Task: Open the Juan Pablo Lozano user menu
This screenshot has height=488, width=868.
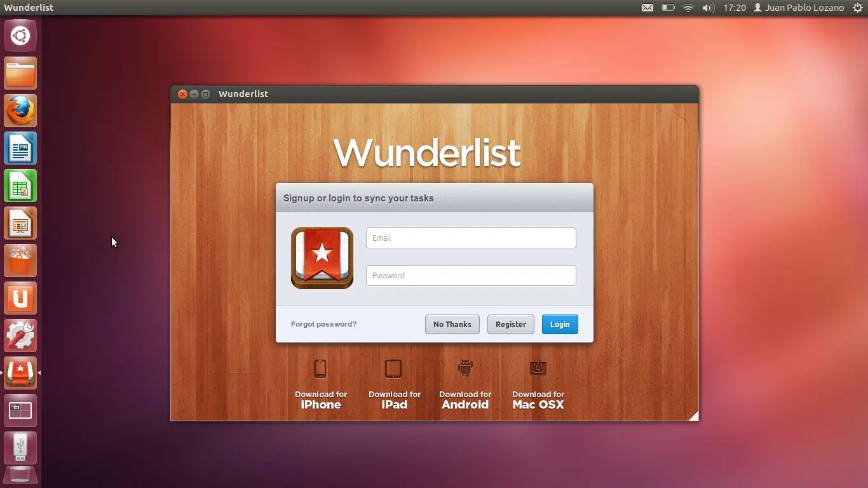Action: (799, 8)
